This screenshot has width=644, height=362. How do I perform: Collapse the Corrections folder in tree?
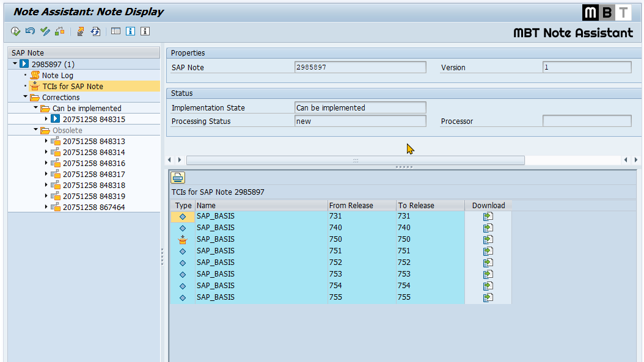pos(26,97)
